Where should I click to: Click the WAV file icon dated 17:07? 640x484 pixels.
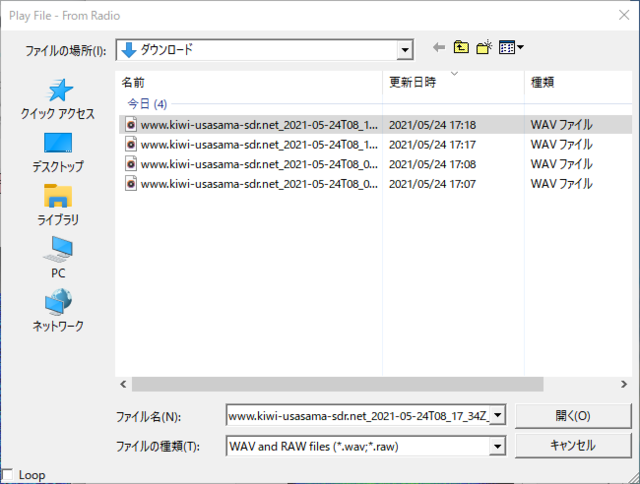131,183
